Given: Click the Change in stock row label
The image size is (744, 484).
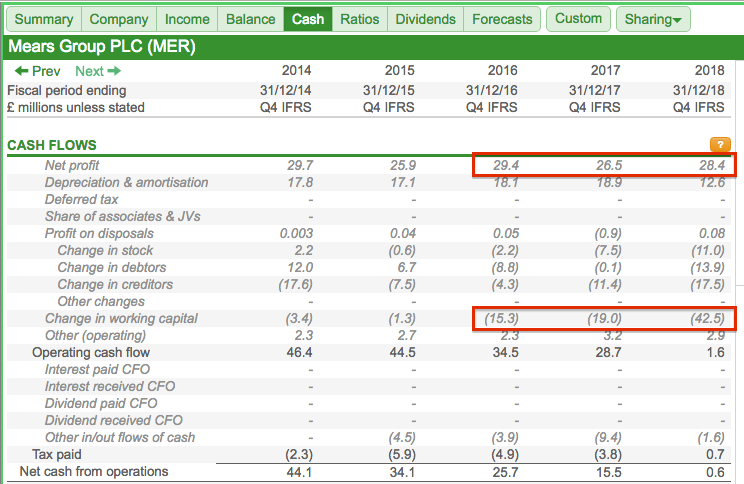Looking at the screenshot, I should point(105,251).
